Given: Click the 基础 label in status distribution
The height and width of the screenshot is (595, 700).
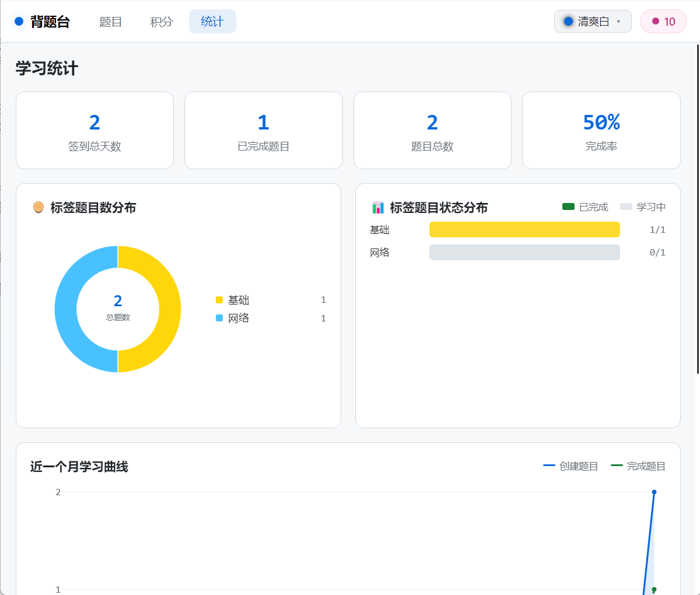Looking at the screenshot, I should pyautogui.click(x=380, y=230).
